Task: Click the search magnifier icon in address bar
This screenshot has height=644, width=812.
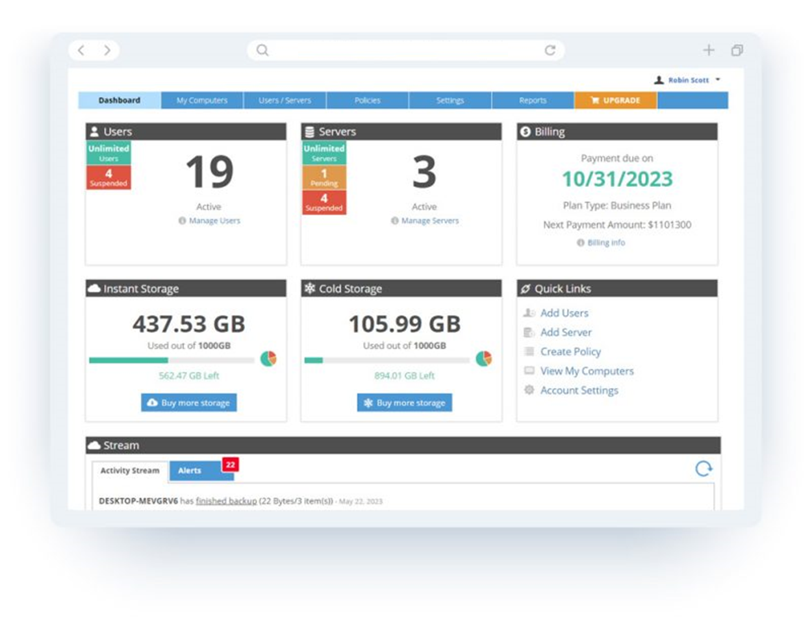Action: point(262,50)
